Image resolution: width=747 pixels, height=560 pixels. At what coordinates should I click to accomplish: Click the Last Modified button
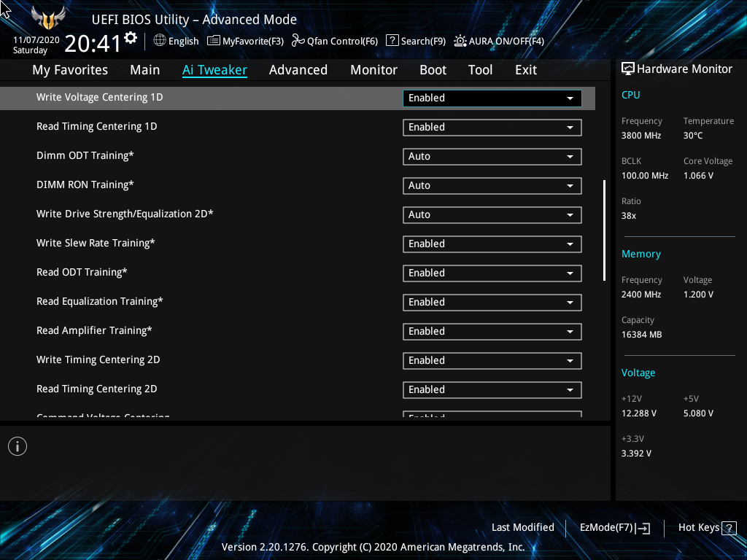pos(522,527)
